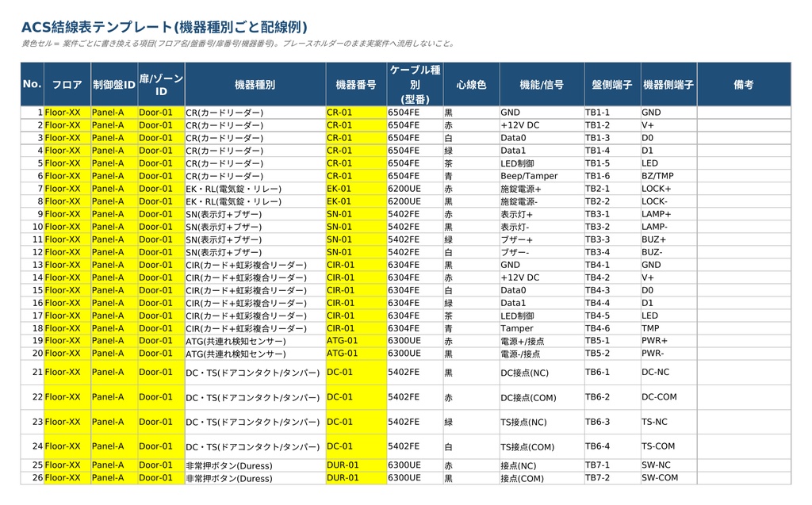Click SN(表示灯+ブザー) cell in row 9

click(x=255, y=214)
